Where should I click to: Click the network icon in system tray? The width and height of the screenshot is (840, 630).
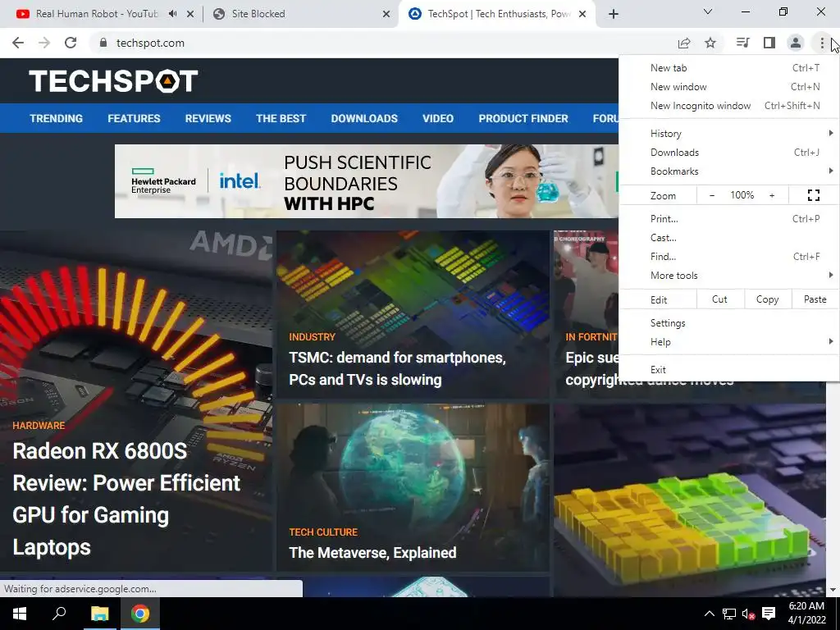click(x=729, y=614)
